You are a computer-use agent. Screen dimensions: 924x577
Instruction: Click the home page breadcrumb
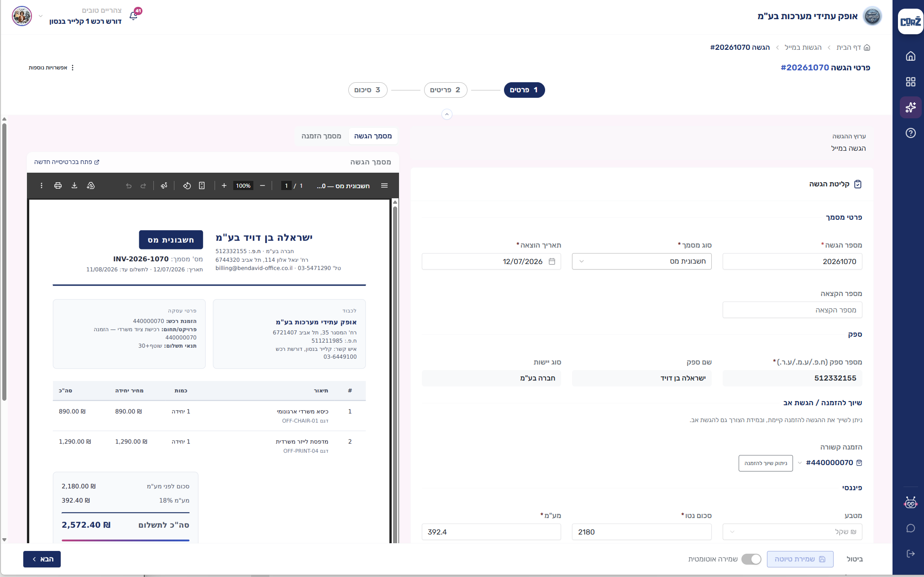click(x=853, y=48)
